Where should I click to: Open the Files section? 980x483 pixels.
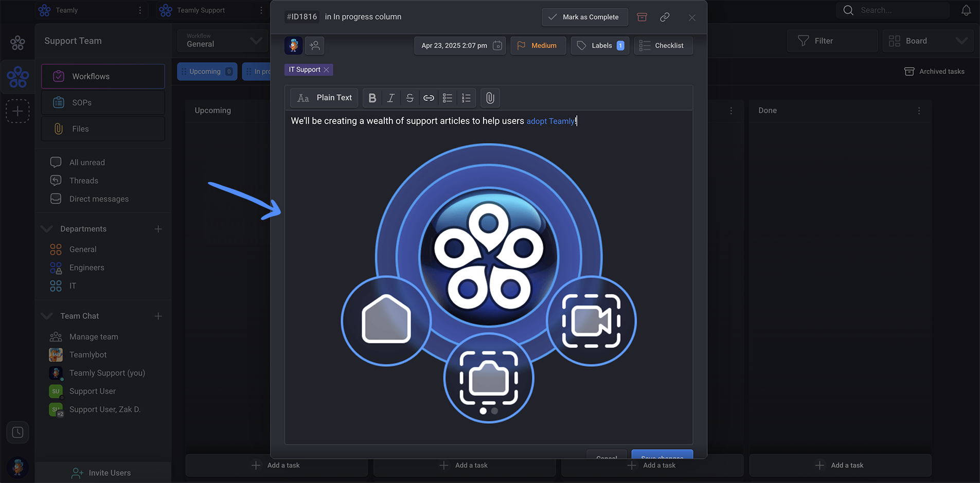pos(103,129)
